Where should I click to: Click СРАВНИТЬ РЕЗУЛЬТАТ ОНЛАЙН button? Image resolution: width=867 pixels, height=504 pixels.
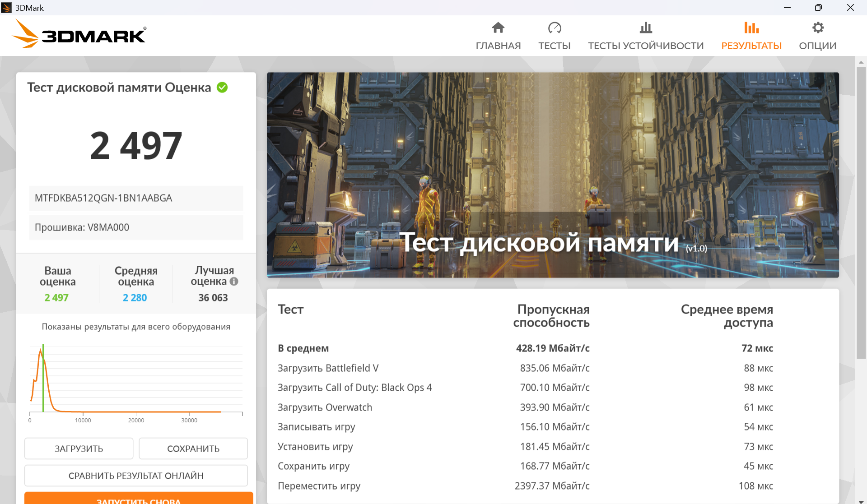(x=136, y=476)
